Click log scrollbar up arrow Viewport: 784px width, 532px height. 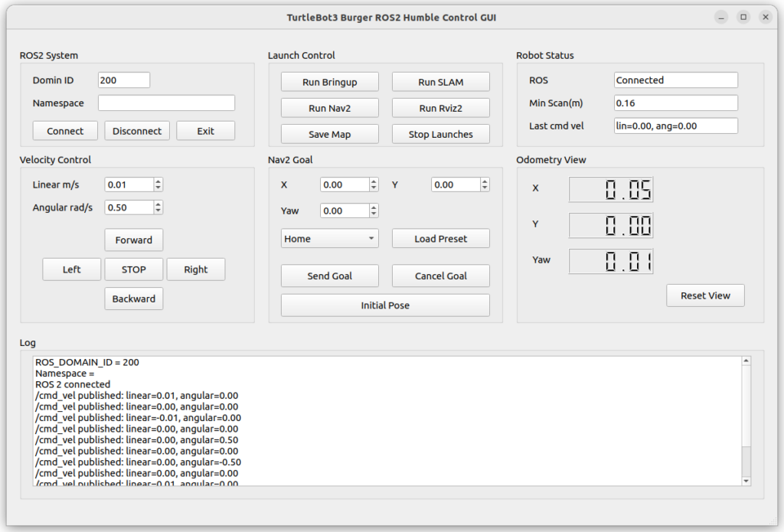(746, 361)
